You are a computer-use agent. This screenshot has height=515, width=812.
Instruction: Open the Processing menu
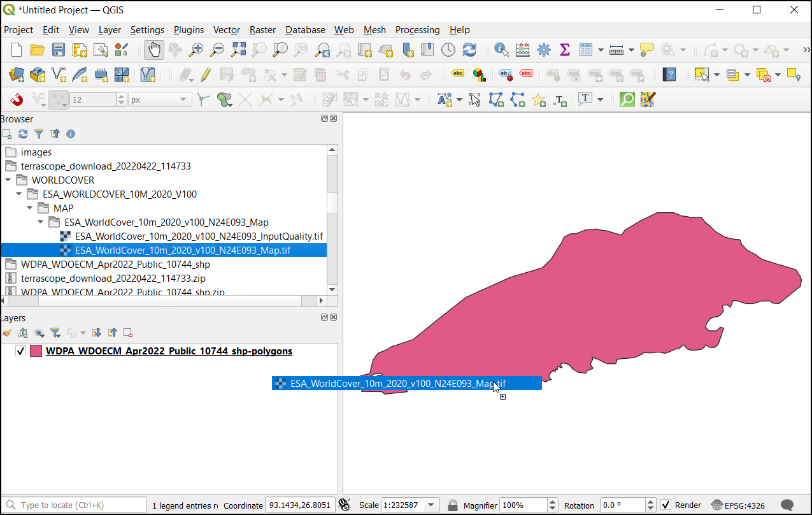tap(417, 30)
